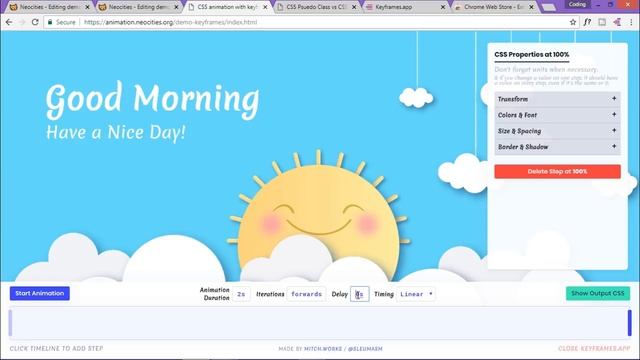Close the CSS Psuedo Class tab
This screenshot has width=640, height=360.
coord(354,7)
